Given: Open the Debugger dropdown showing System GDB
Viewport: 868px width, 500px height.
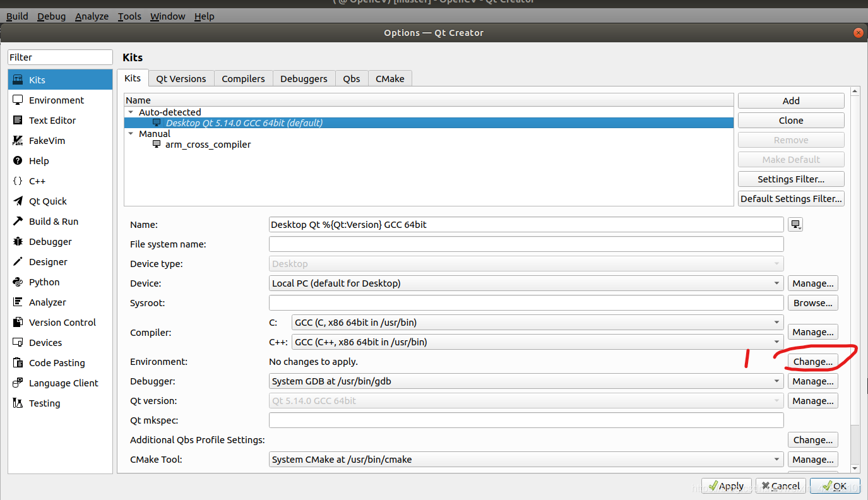Looking at the screenshot, I should [526, 381].
